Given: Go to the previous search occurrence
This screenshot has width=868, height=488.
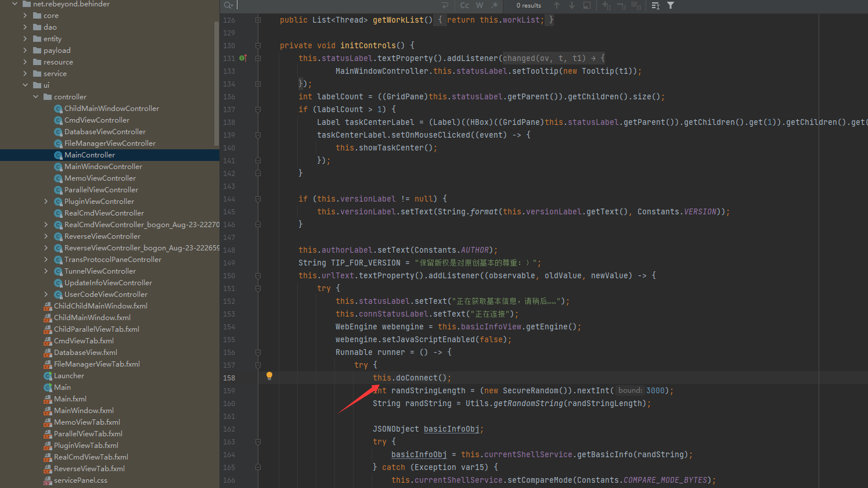Looking at the screenshot, I should [557, 5].
